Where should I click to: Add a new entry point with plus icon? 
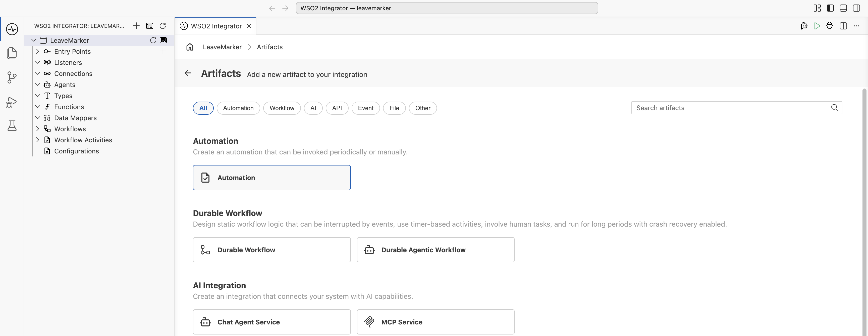[x=163, y=51]
